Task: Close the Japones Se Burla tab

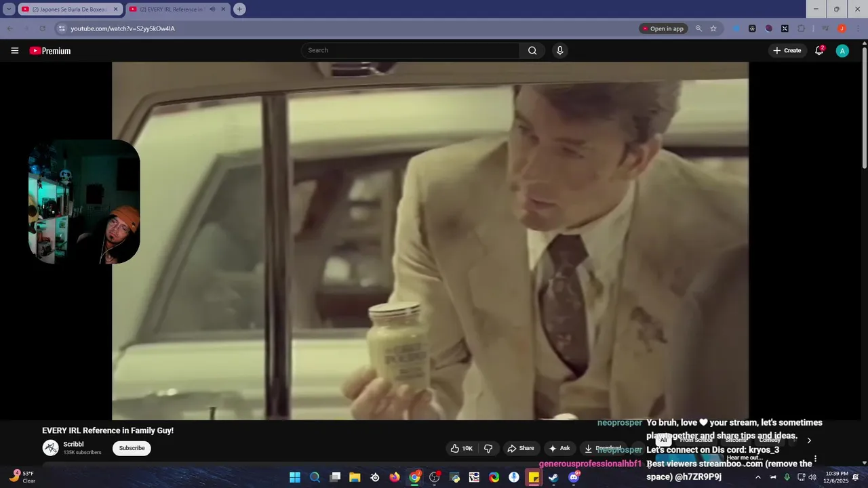Action: [115, 9]
